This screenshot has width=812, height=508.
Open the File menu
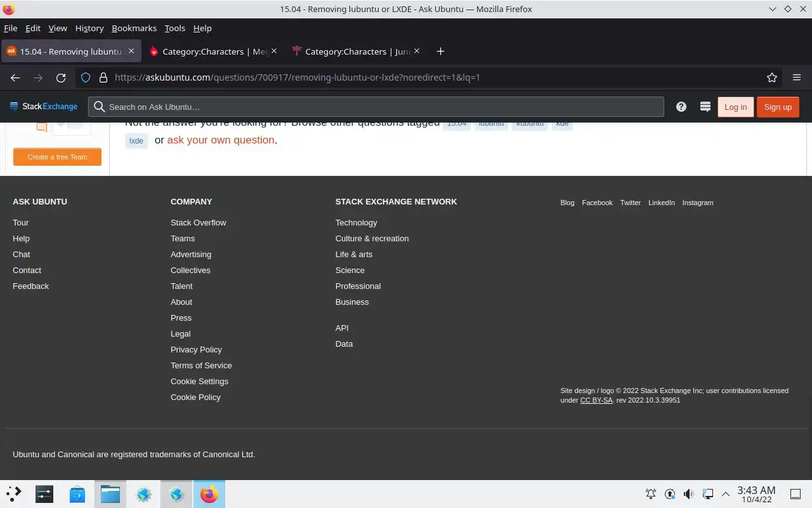[10, 28]
